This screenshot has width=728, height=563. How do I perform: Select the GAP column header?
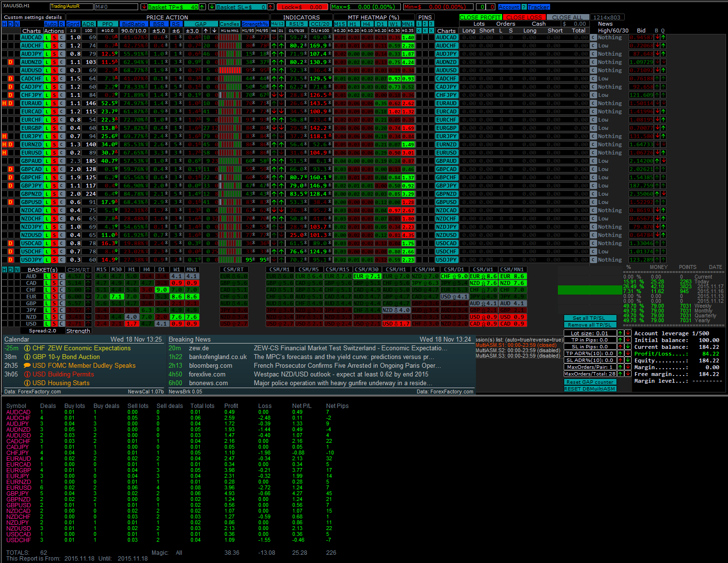coord(201,24)
